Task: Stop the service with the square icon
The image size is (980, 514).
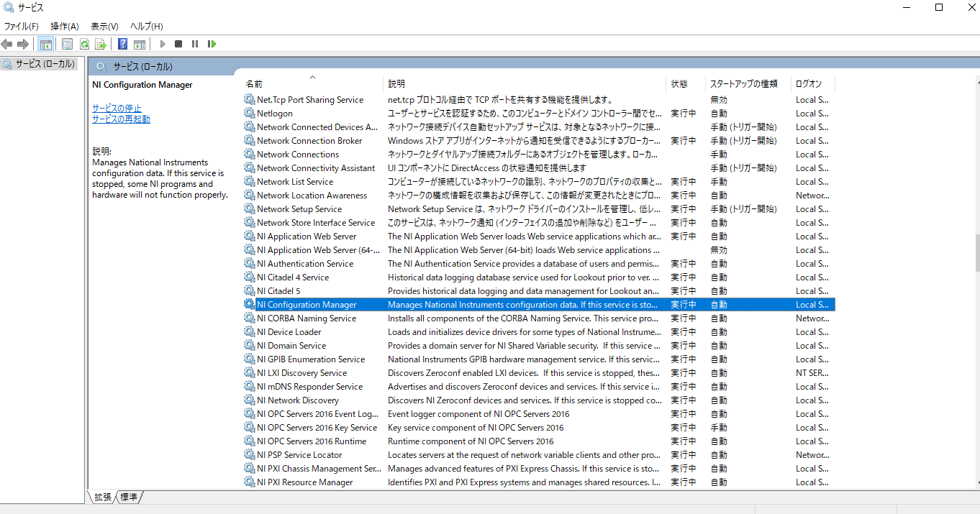Action: tap(178, 44)
